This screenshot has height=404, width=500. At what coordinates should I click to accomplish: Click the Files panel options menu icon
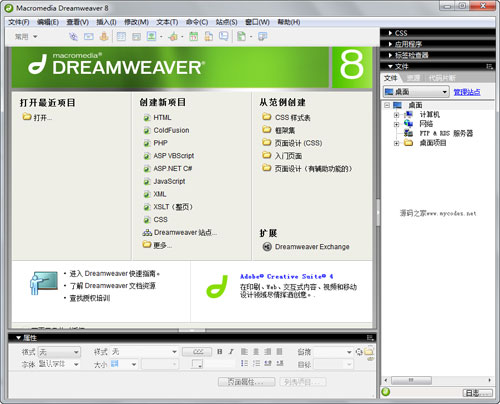tap(489, 66)
